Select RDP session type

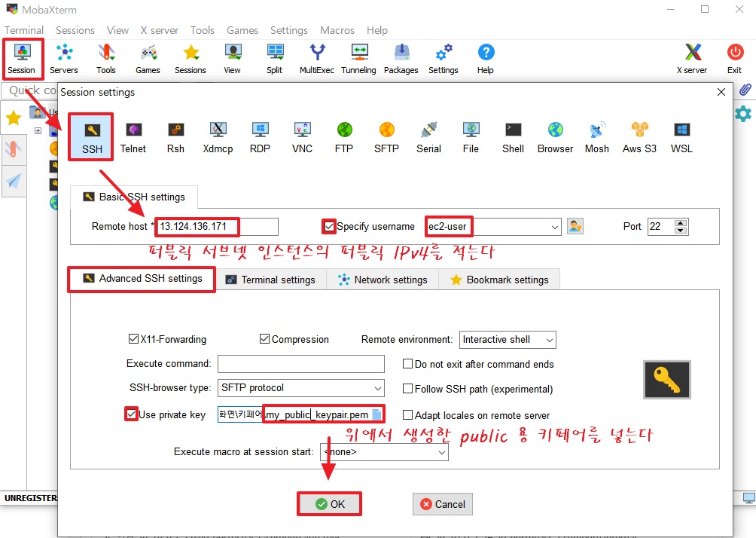click(260, 138)
